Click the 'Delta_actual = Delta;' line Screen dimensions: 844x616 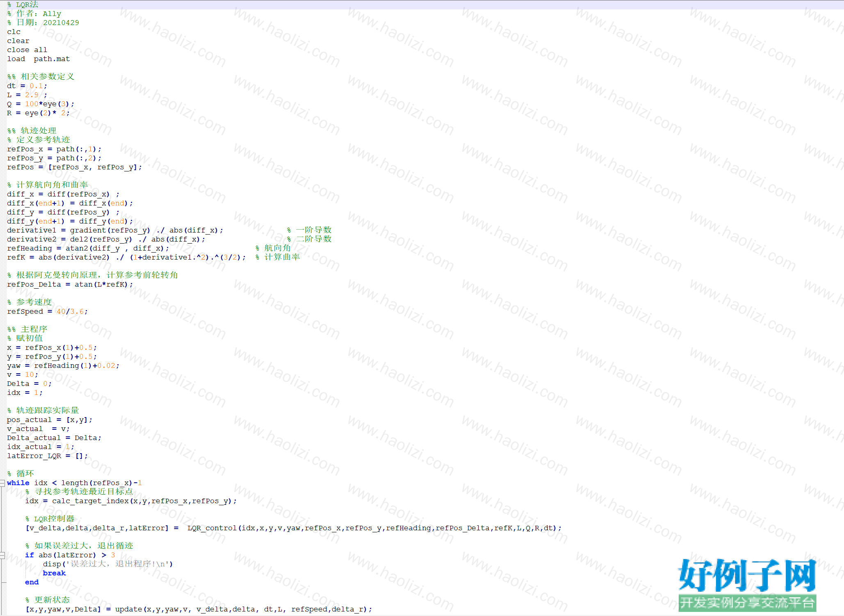click(55, 438)
